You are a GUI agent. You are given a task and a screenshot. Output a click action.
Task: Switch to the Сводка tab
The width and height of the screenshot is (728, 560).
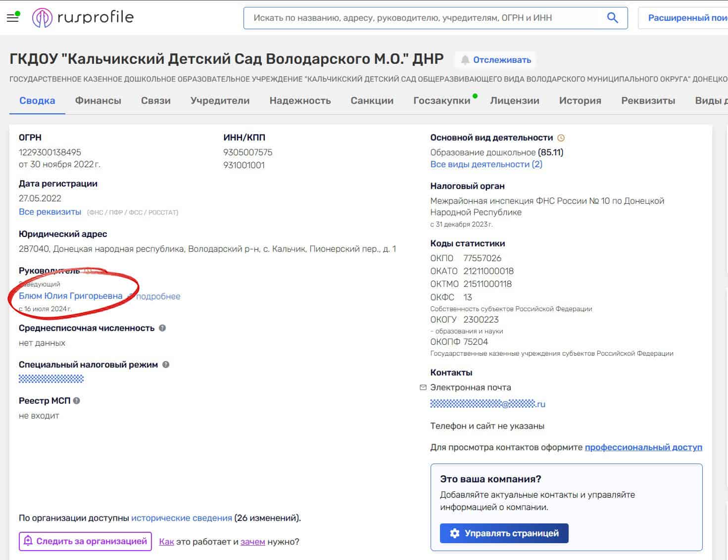click(x=37, y=100)
